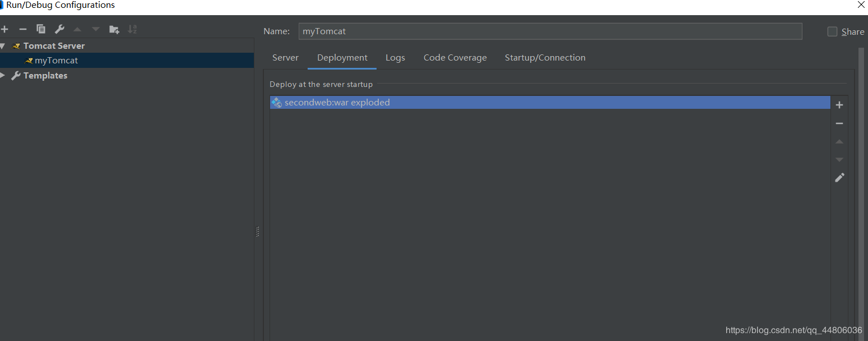Sort configurations alphabetically
This screenshot has height=341, width=868.
(x=132, y=29)
